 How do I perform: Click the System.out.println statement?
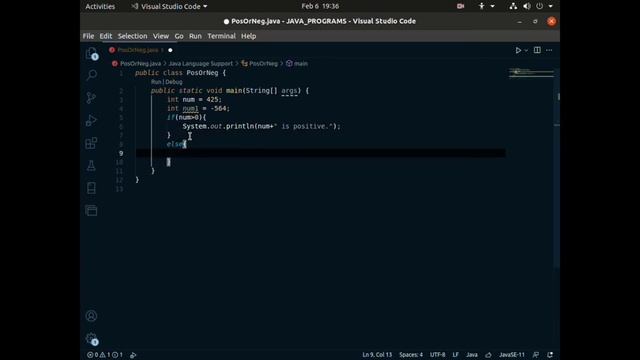click(261, 127)
